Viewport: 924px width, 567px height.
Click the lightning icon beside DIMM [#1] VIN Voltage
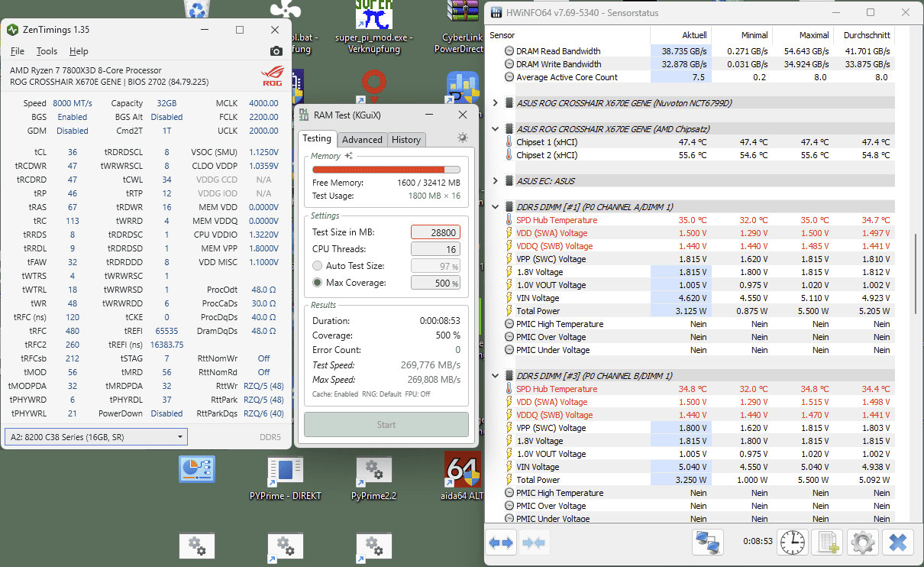[509, 298]
